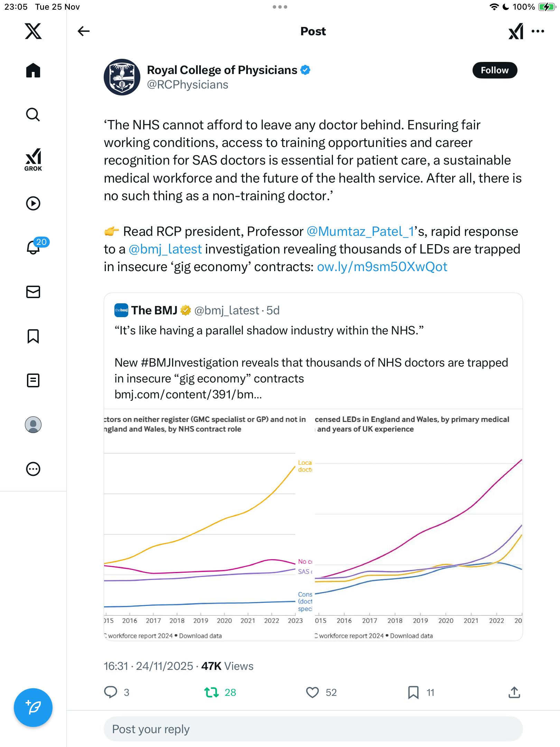Click the compose new post button
This screenshot has height=747, width=560.
(33, 707)
